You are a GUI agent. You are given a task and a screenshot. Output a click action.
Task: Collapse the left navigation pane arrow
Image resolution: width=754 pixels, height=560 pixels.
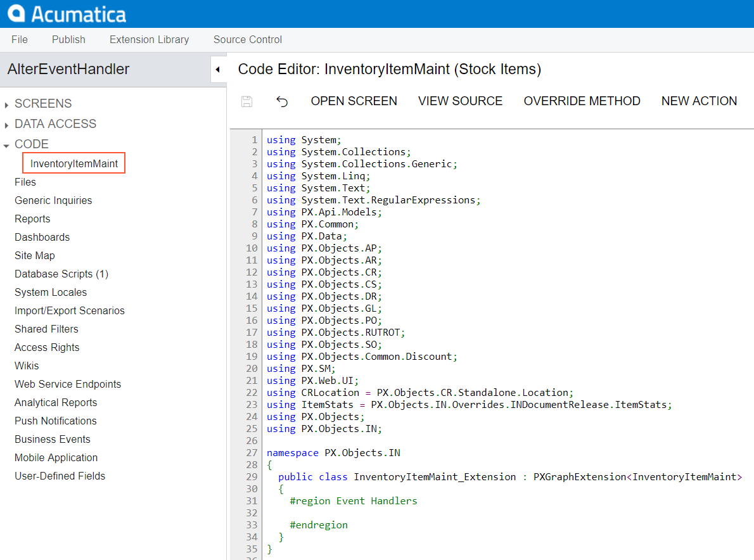218,70
